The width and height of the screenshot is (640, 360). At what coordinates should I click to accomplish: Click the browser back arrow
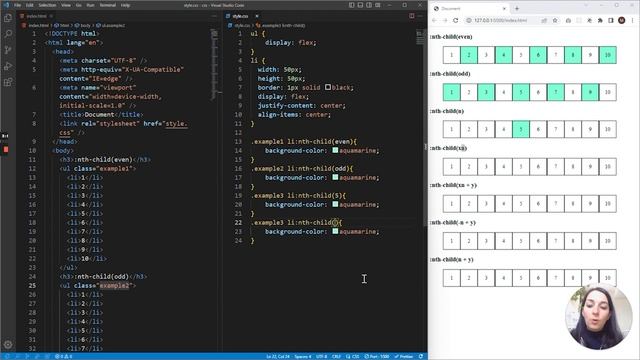point(434,20)
